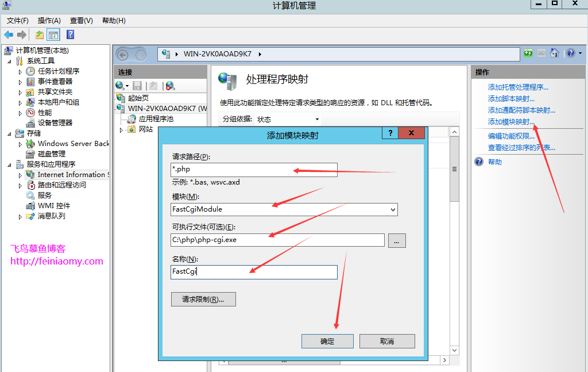Click the home icon in the IIS address bar
Viewport: 588px width, 372px height.
click(x=555, y=53)
